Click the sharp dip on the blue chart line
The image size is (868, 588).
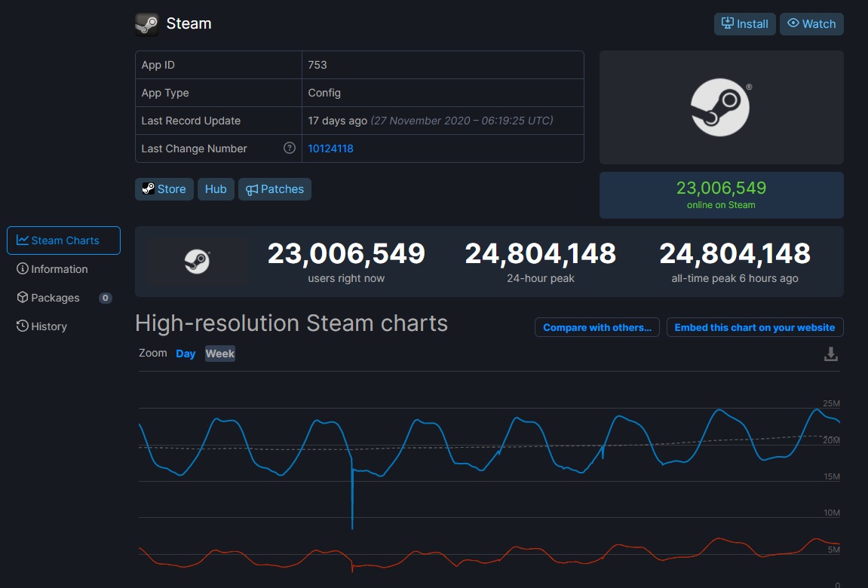(352, 492)
